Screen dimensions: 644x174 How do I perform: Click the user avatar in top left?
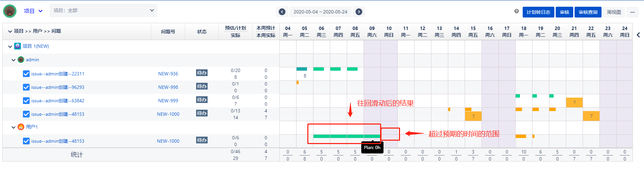[x=10, y=11]
